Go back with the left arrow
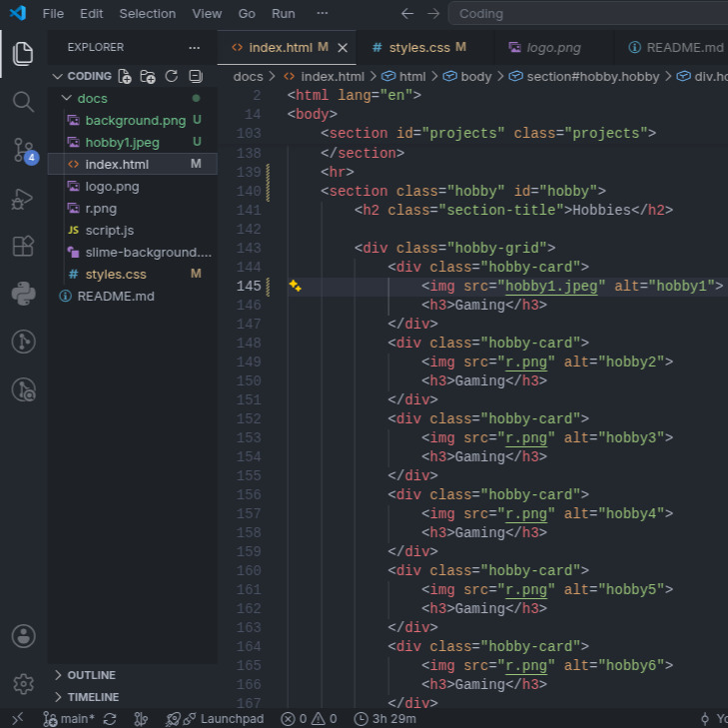The height and width of the screenshot is (728, 728). (x=407, y=13)
